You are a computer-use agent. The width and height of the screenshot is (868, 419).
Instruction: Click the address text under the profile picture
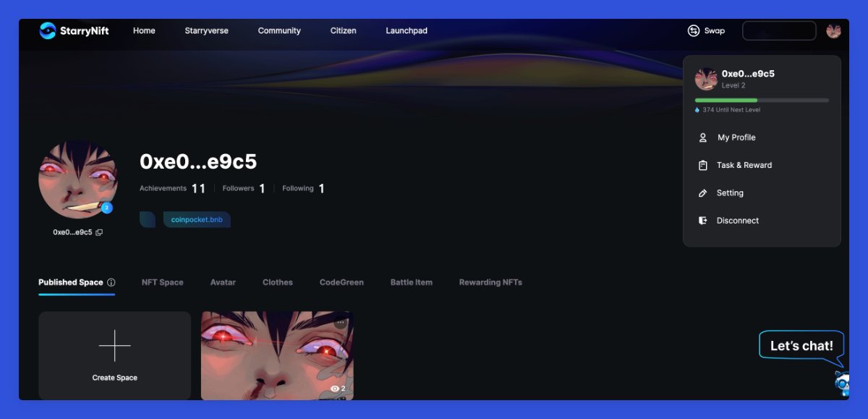click(72, 232)
